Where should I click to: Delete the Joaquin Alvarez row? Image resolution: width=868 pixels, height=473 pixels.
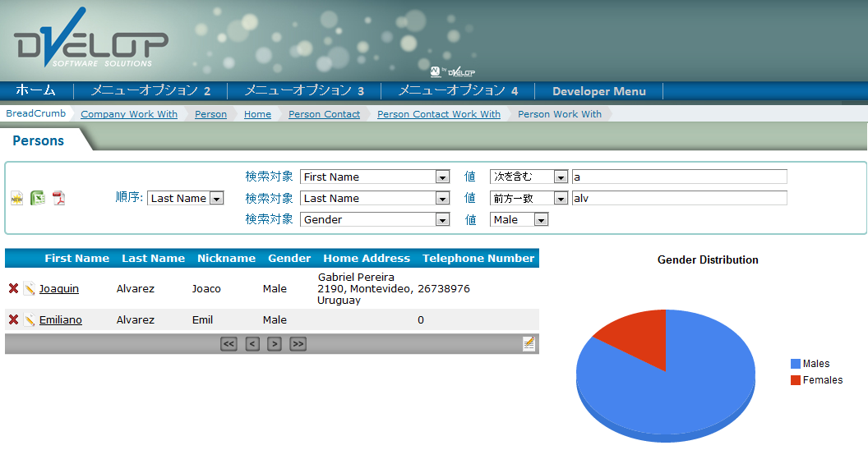[13, 288]
